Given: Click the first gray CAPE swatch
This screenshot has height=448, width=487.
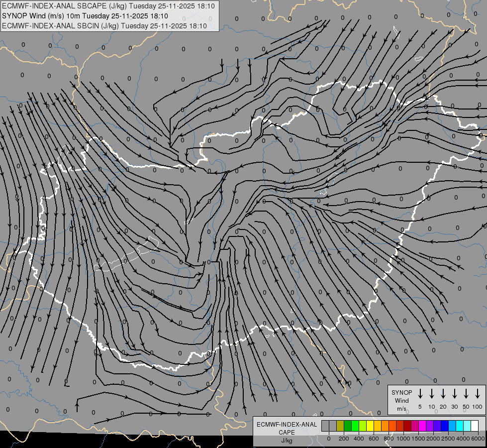Looking at the screenshot, I should tap(325, 426).
